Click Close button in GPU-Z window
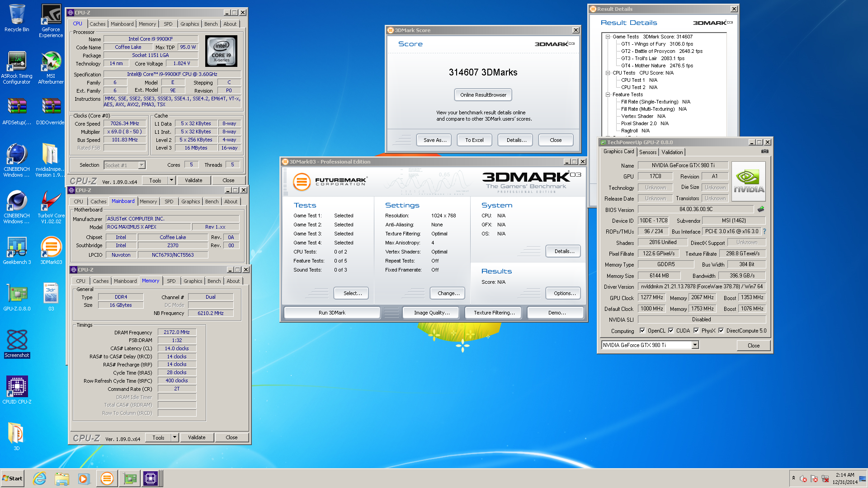Image resolution: width=868 pixels, height=488 pixels. [x=753, y=346]
